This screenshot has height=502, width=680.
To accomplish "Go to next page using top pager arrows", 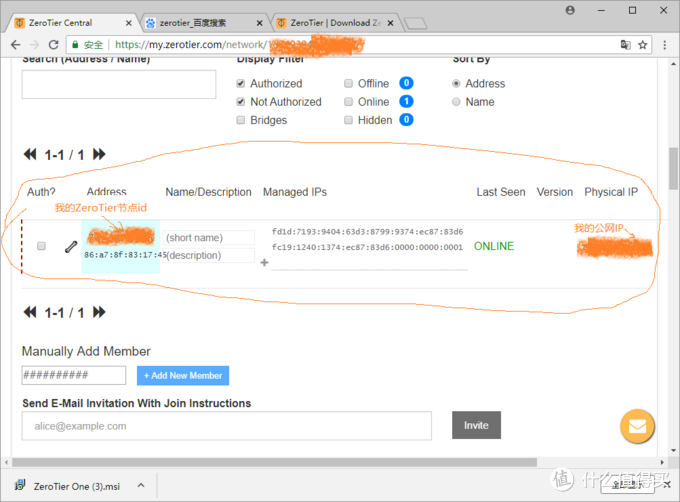I will click(100, 155).
